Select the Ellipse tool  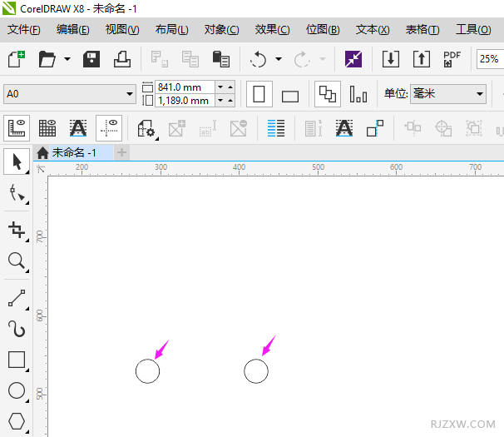[x=17, y=390]
